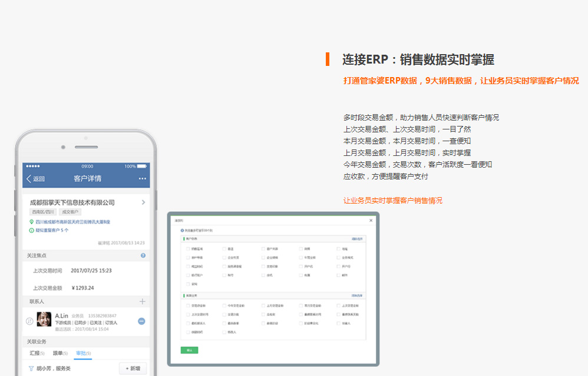
Task: Check the 今年交易金额 checkbox
Action: (224, 305)
